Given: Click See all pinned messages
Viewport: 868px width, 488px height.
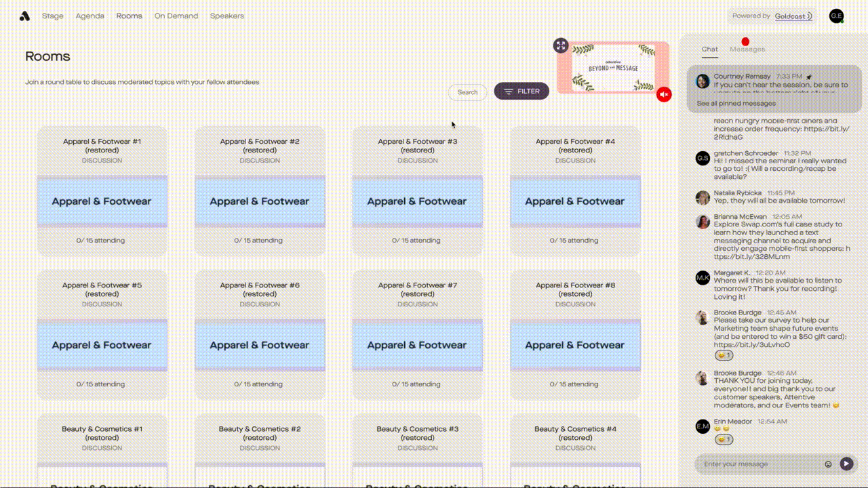Looking at the screenshot, I should (736, 104).
